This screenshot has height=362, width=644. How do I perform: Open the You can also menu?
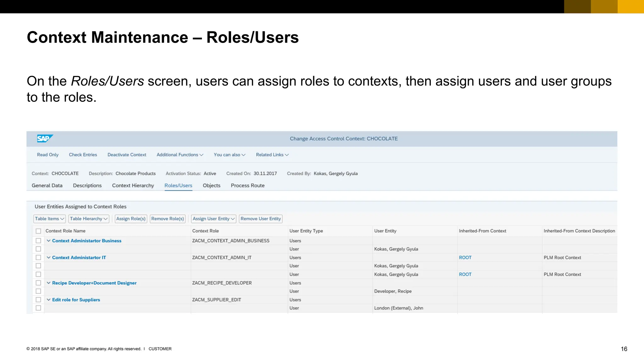[x=230, y=155]
